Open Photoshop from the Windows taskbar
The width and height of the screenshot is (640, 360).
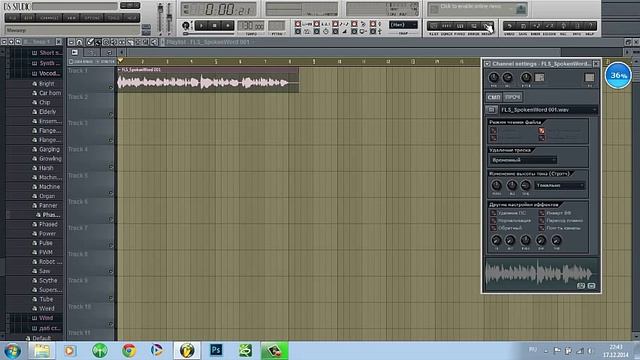216,350
